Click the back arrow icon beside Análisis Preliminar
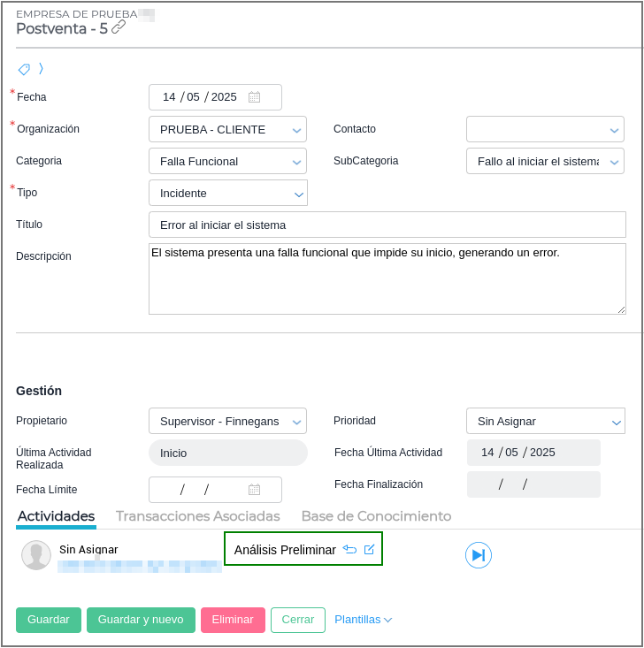This screenshot has width=644, height=648. (x=349, y=550)
